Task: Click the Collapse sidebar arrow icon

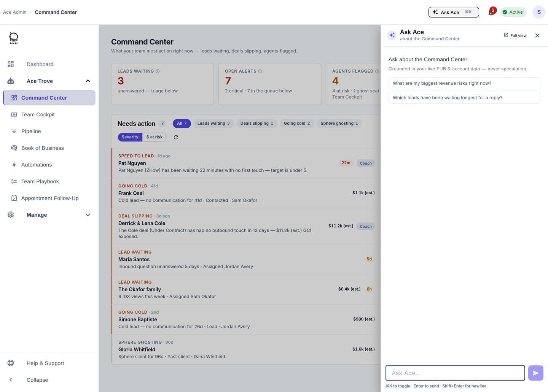Action: [11, 380]
